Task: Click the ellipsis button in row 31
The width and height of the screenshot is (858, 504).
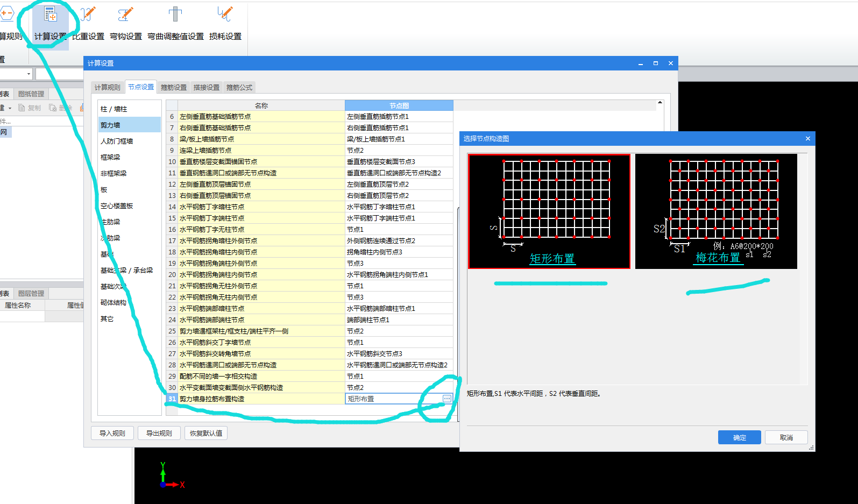Action: 447,399
